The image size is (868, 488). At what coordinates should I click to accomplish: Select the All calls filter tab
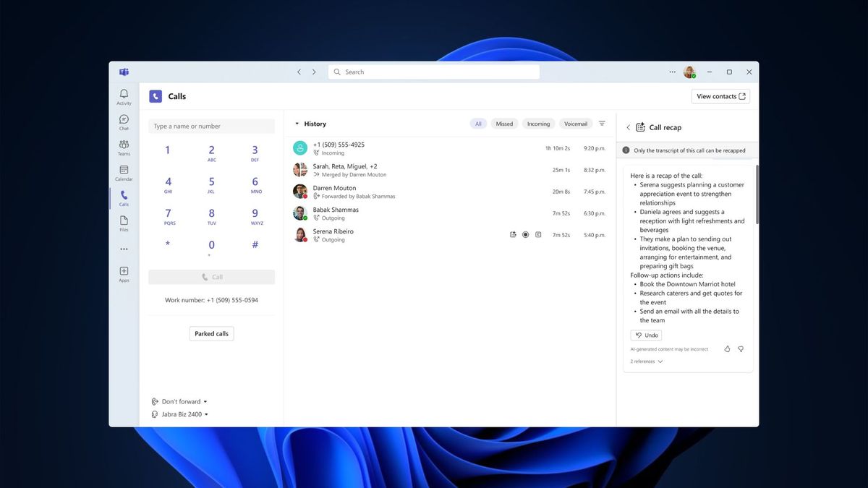(478, 123)
